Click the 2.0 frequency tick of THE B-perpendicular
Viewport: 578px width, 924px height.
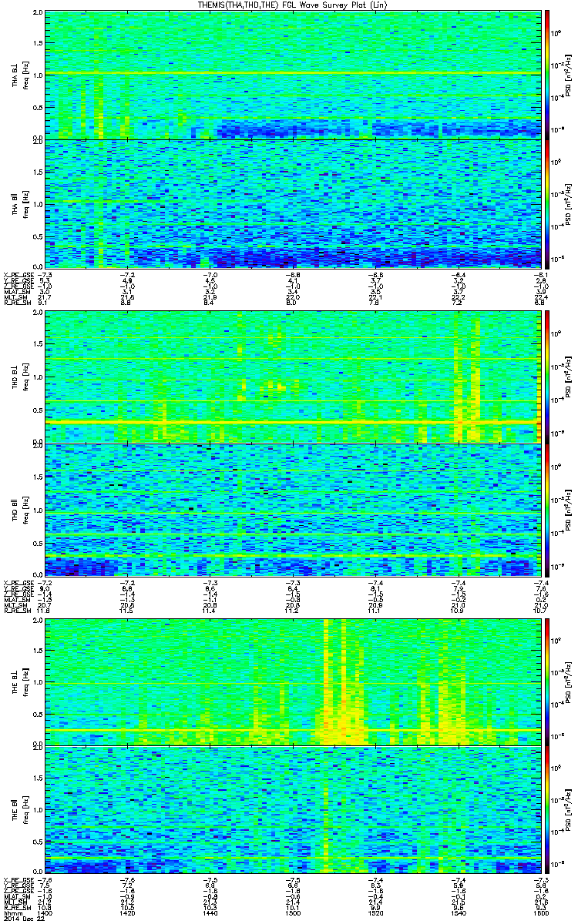37,621
